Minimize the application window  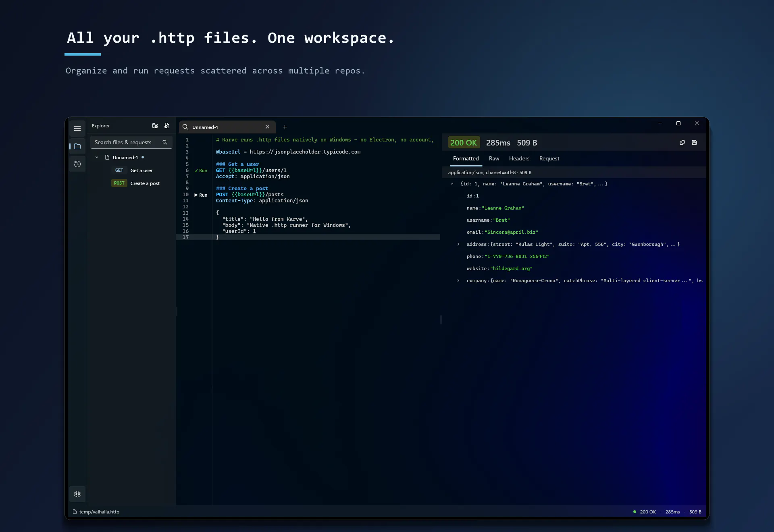pos(660,123)
